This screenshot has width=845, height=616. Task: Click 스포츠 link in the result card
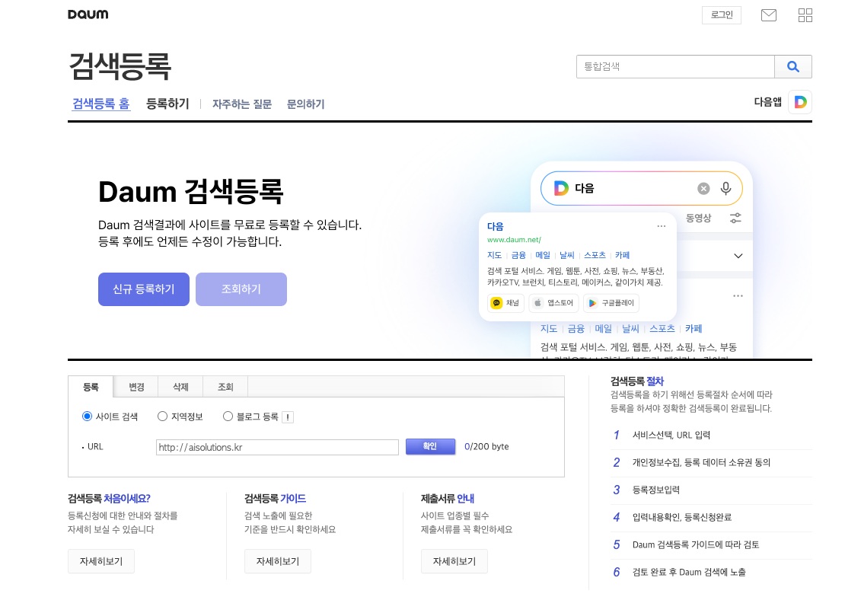[595, 255]
